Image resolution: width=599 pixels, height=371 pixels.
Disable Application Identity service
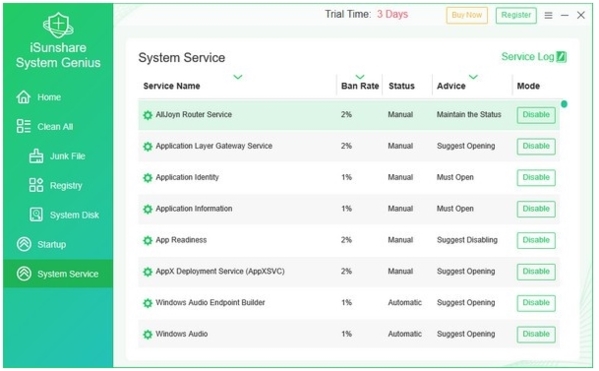536,177
